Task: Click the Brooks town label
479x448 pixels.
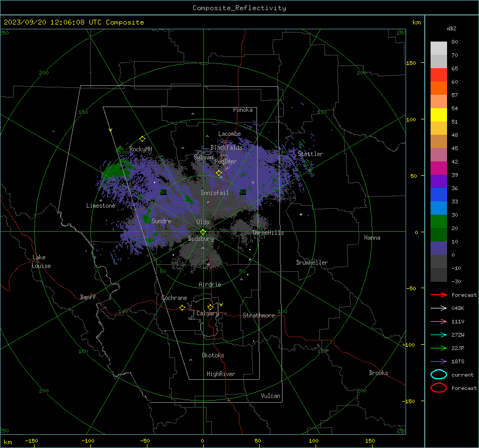Action: 378,373
